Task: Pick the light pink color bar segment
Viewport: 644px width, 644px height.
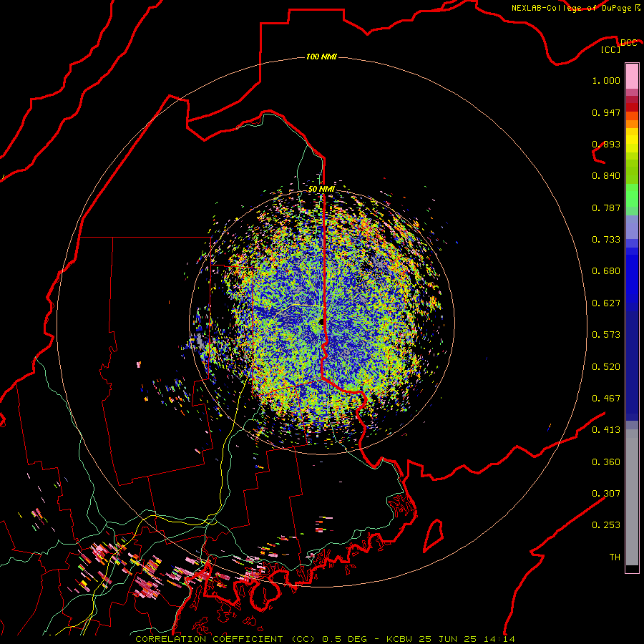Action: click(632, 76)
